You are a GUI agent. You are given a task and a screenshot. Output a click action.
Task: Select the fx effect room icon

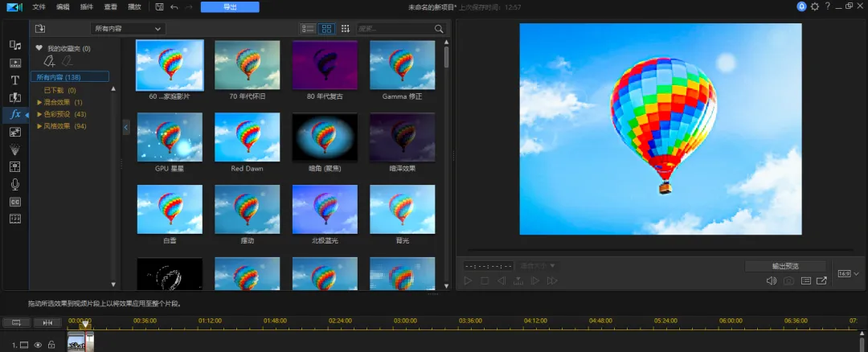pos(15,115)
